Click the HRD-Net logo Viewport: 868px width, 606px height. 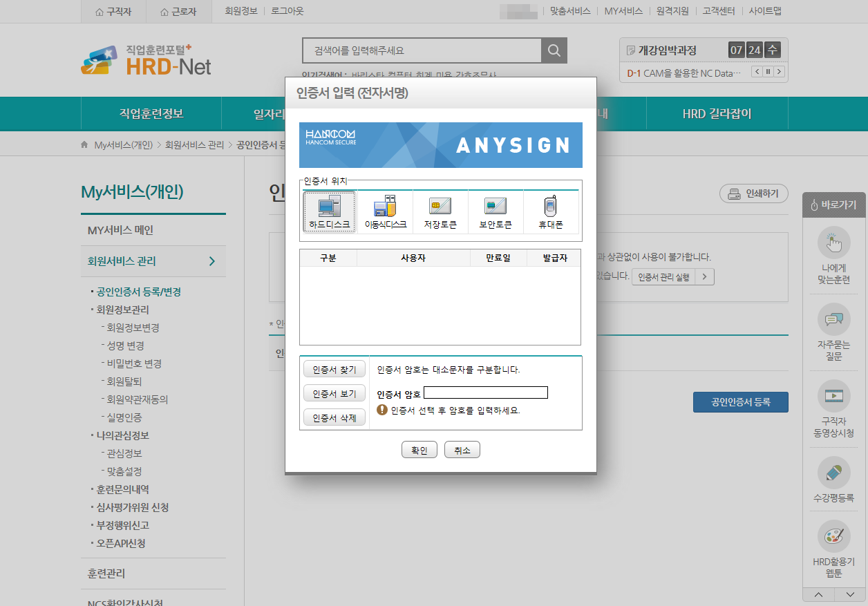[147, 59]
